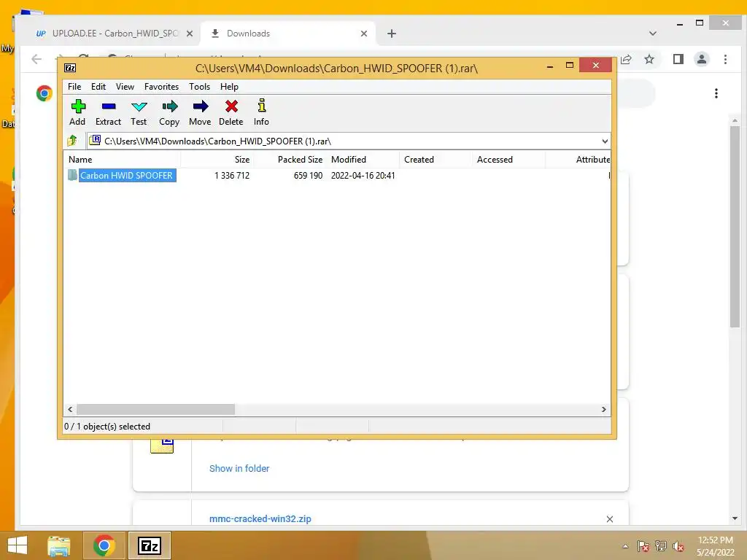The image size is (747, 560).
Task: Close the Downloads tab
Action: [364, 34]
